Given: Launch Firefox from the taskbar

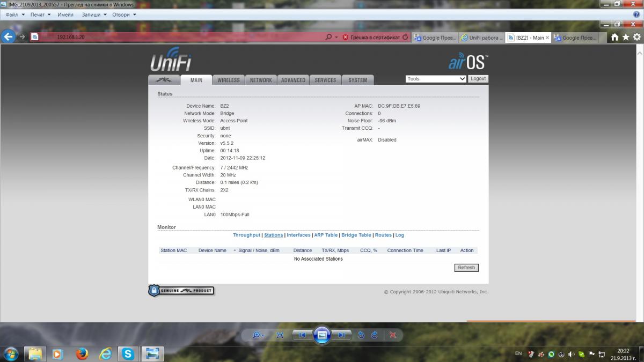Looking at the screenshot, I should click(82, 354).
